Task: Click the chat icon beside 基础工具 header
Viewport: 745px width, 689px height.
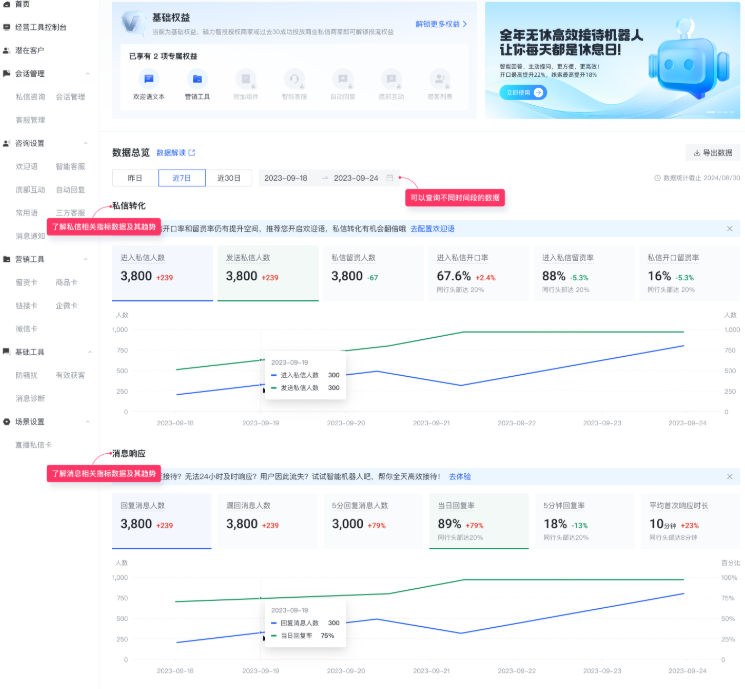Action: pos(7,352)
